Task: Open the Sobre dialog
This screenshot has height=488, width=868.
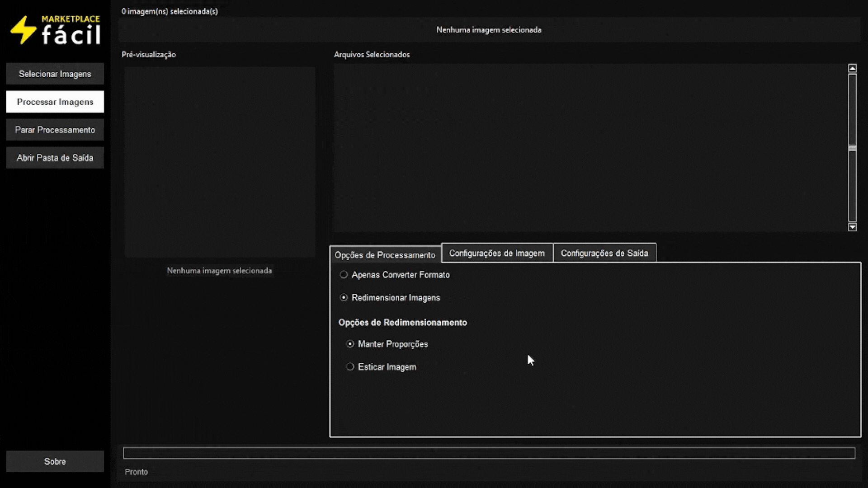Action: 55,461
